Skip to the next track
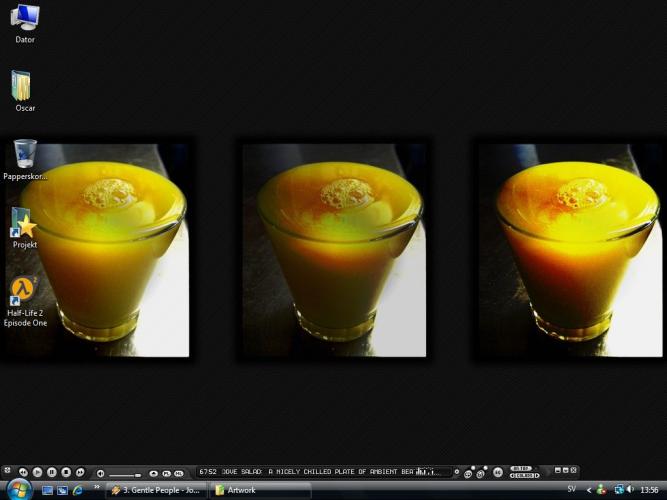667x500 pixels. [80, 471]
